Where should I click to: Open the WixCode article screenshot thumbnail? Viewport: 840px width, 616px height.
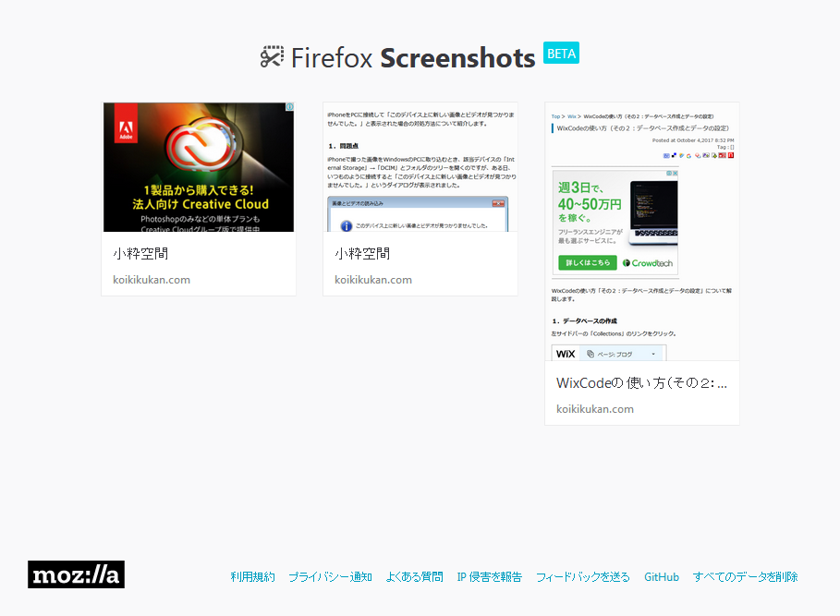(x=642, y=231)
